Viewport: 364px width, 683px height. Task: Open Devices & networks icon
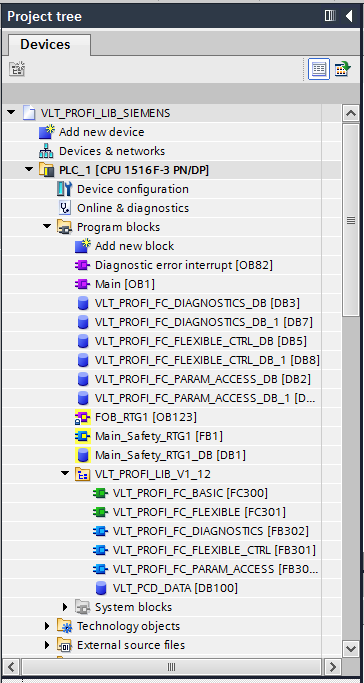coord(46,151)
